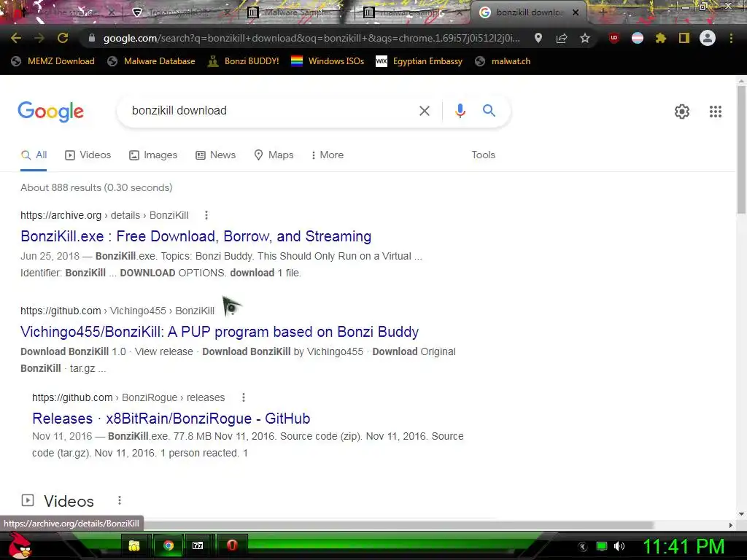This screenshot has height=560, width=747.
Task: Open the Malware Database bookmark
Action: pos(152,61)
